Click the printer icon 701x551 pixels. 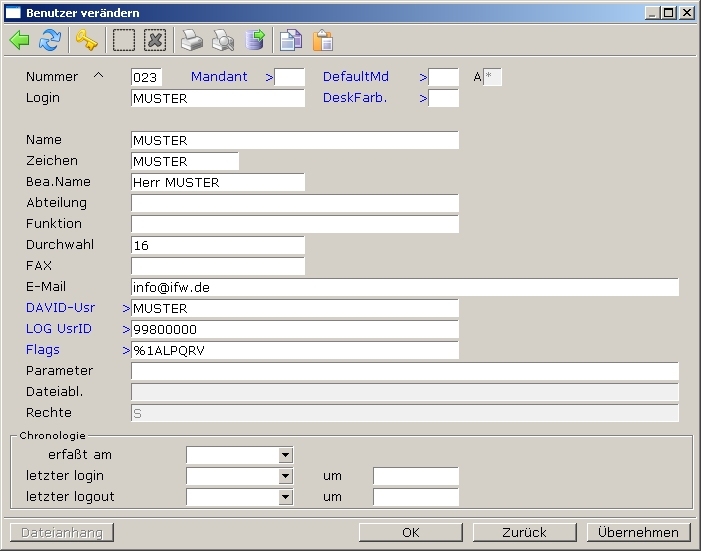(191, 40)
